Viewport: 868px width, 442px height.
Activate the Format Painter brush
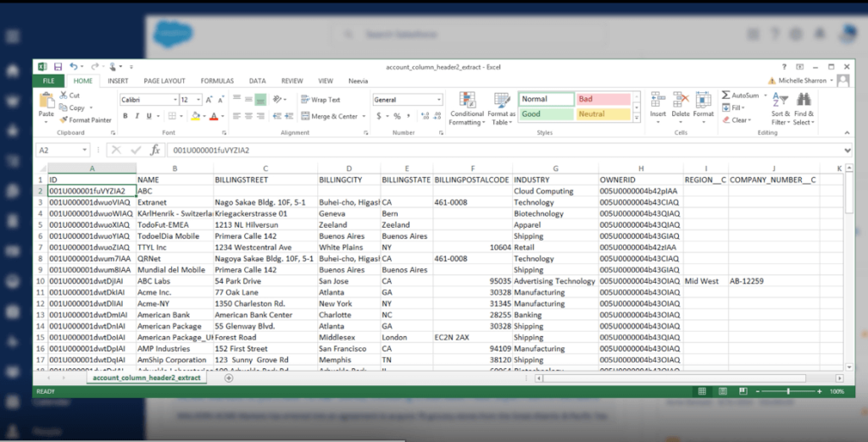coord(86,120)
